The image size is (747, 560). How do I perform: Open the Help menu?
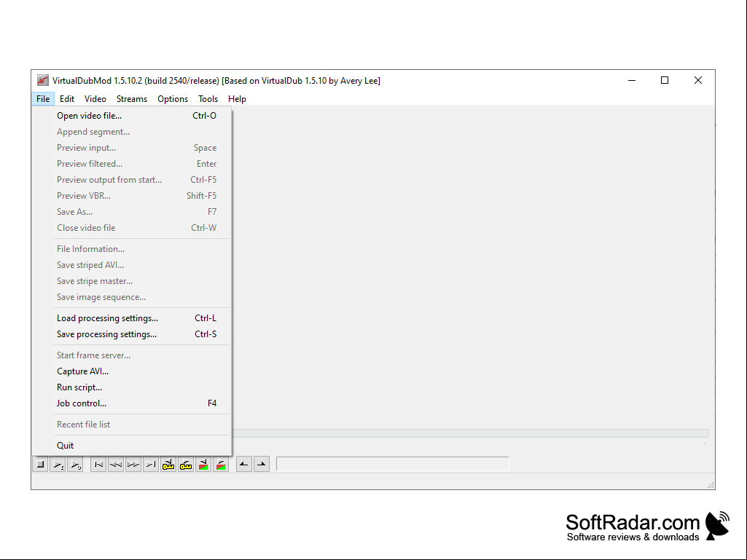(x=237, y=99)
